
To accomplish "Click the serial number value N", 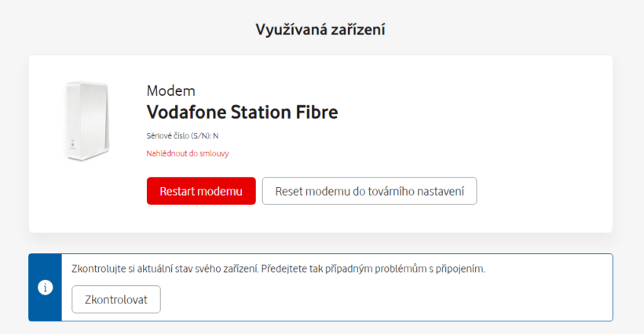I will (216, 136).
